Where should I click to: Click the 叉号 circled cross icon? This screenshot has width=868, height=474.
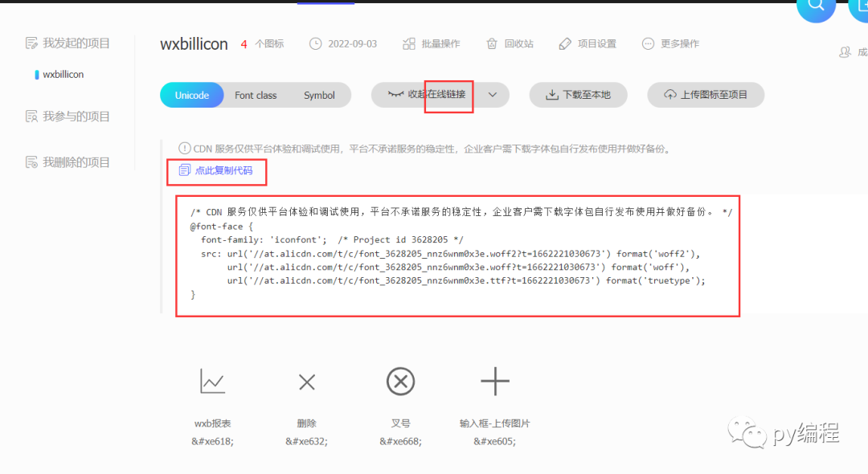pos(400,381)
